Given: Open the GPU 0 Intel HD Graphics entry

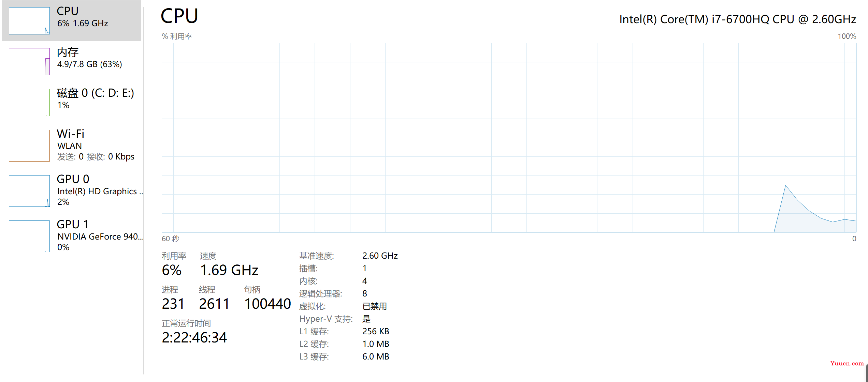Looking at the screenshot, I should (72, 191).
